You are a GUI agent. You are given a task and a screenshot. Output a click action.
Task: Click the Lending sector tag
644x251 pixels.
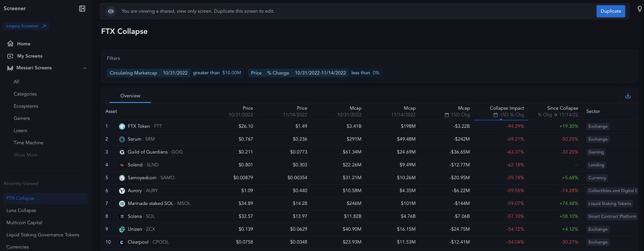[x=596, y=165]
